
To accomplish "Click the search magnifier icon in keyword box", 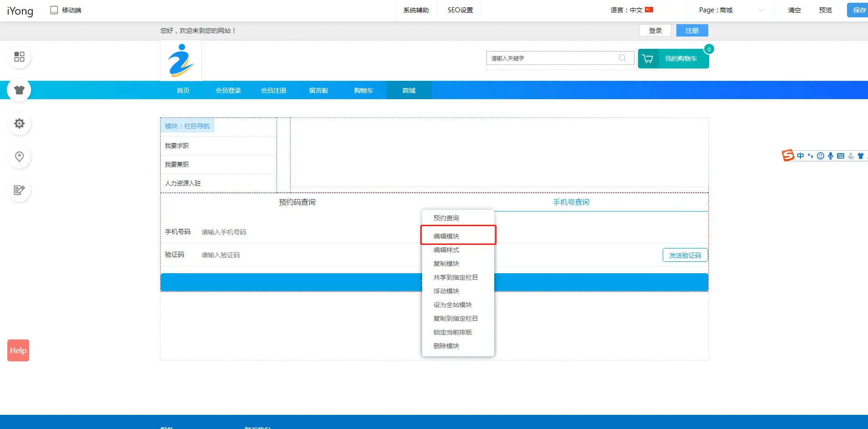I will pos(622,58).
